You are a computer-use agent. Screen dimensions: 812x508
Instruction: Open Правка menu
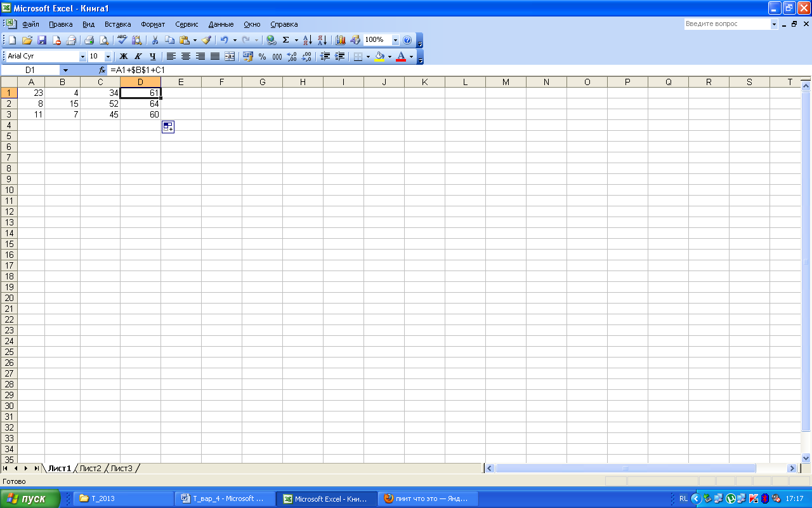pos(60,24)
